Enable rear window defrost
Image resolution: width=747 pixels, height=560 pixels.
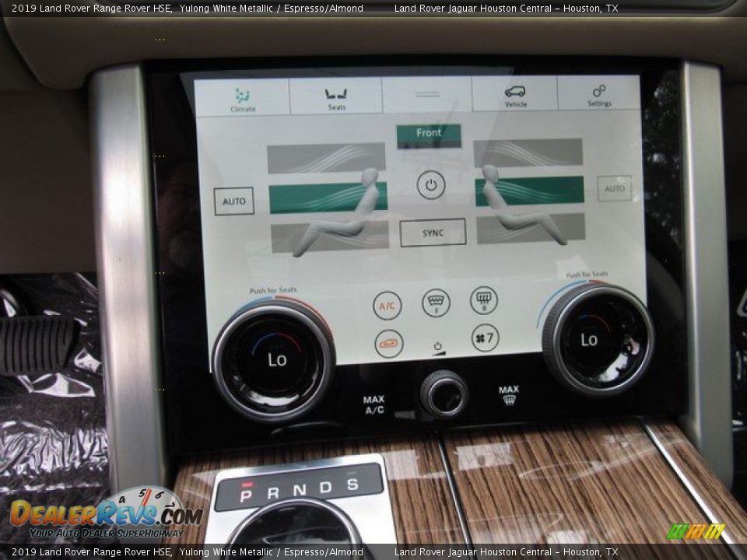click(484, 300)
